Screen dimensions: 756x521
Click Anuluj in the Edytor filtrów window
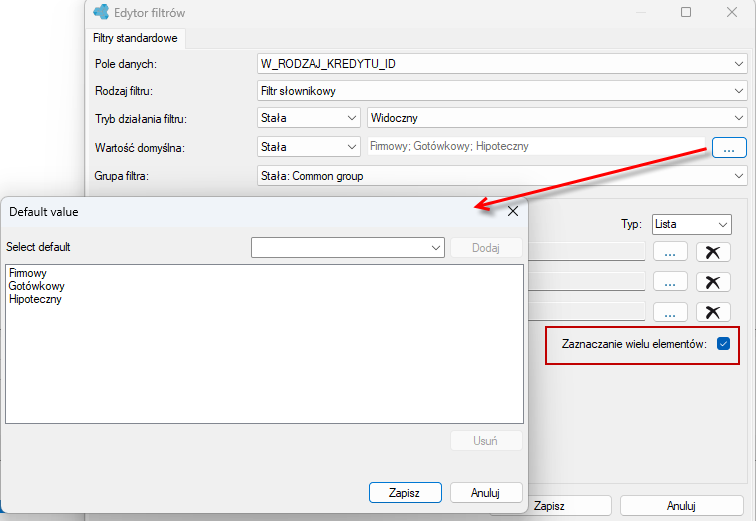pos(681,506)
